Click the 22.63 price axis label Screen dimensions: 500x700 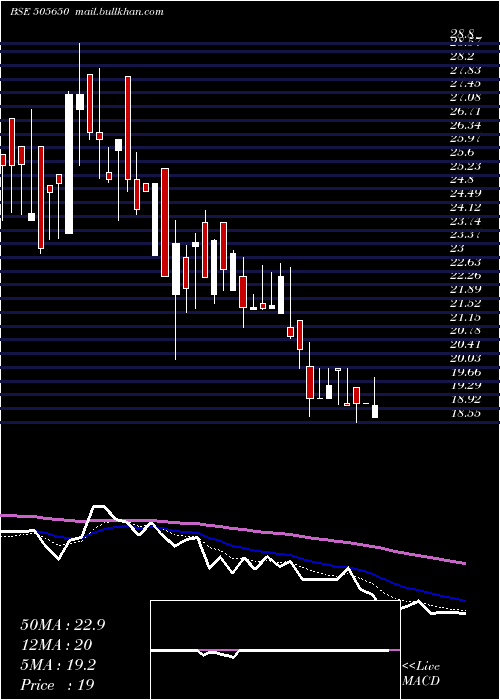(x=465, y=262)
